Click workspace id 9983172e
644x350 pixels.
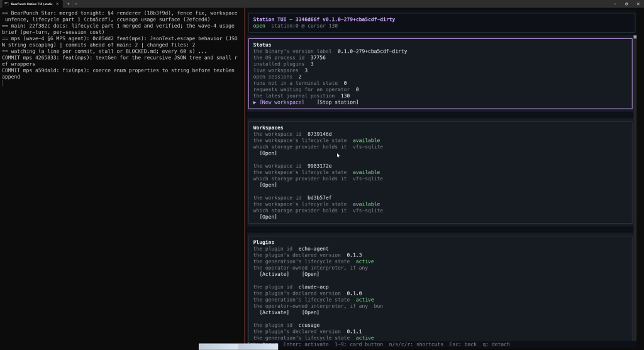(x=319, y=166)
